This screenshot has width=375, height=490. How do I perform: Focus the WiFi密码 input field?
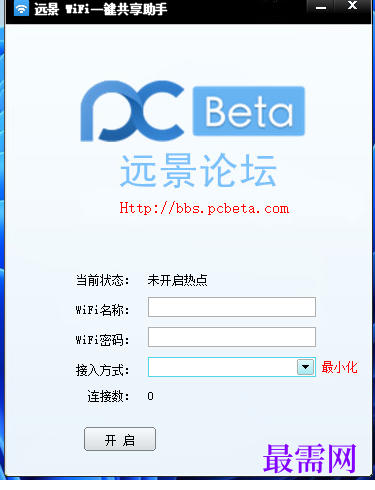coord(232,337)
